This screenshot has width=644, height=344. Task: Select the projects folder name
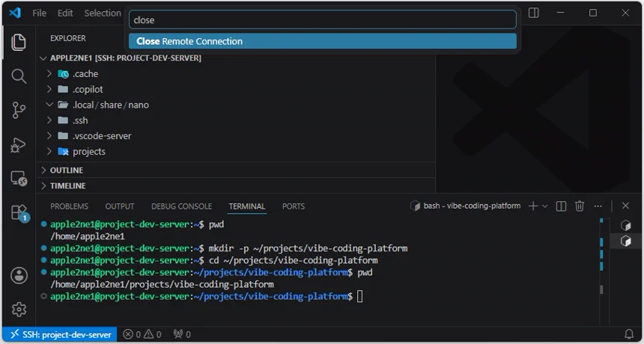click(x=89, y=151)
